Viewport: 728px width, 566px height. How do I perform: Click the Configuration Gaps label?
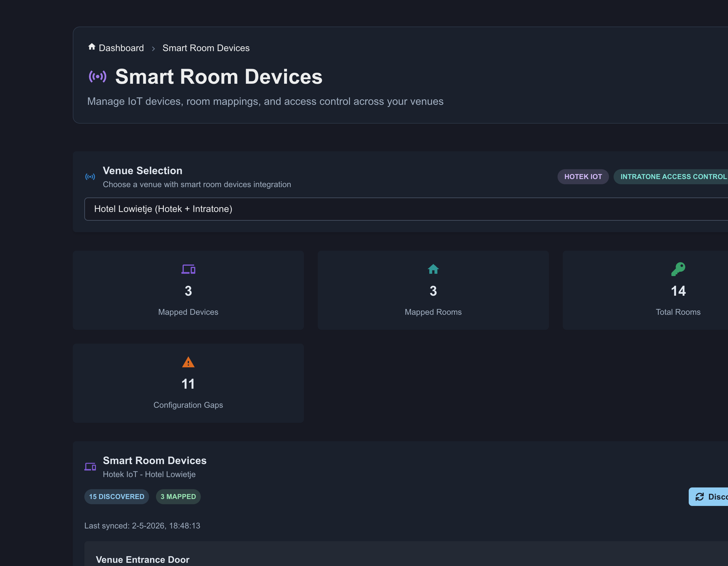(188, 405)
